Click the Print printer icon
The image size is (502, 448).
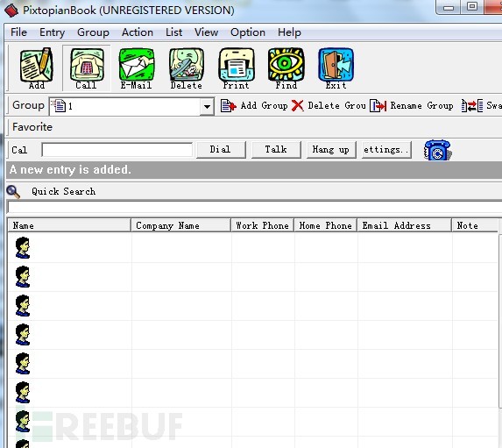point(237,68)
